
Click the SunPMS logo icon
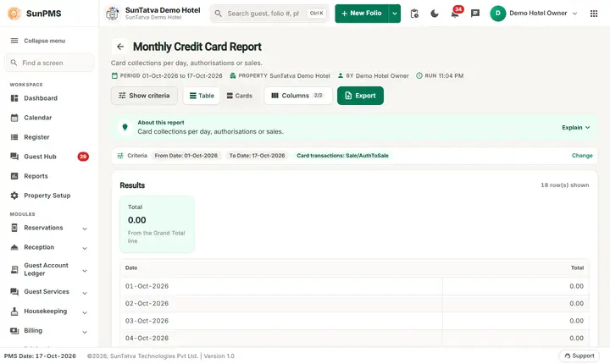(14, 14)
